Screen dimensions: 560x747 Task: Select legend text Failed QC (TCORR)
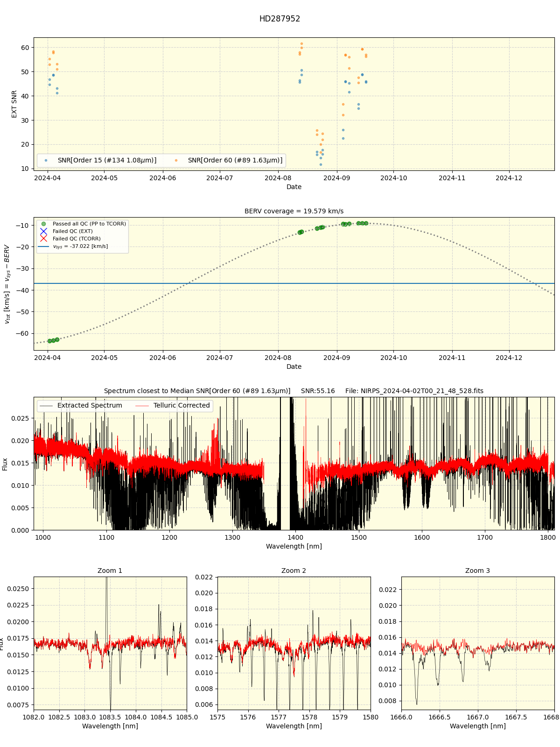coord(77,239)
